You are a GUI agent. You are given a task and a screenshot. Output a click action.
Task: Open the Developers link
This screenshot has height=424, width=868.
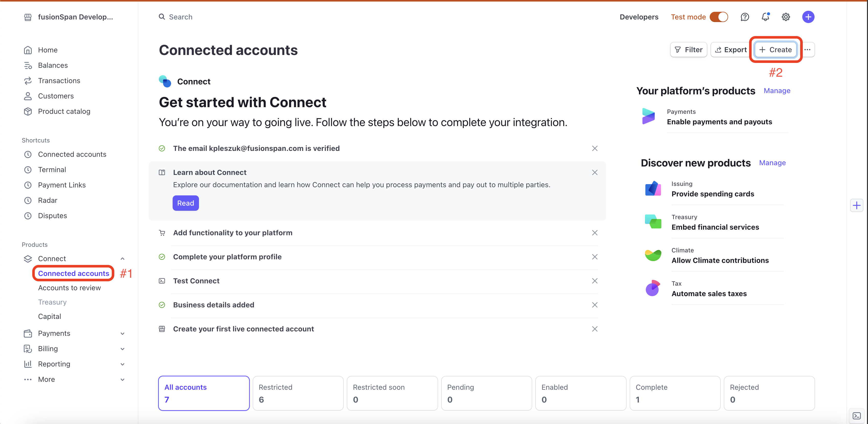tap(639, 17)
